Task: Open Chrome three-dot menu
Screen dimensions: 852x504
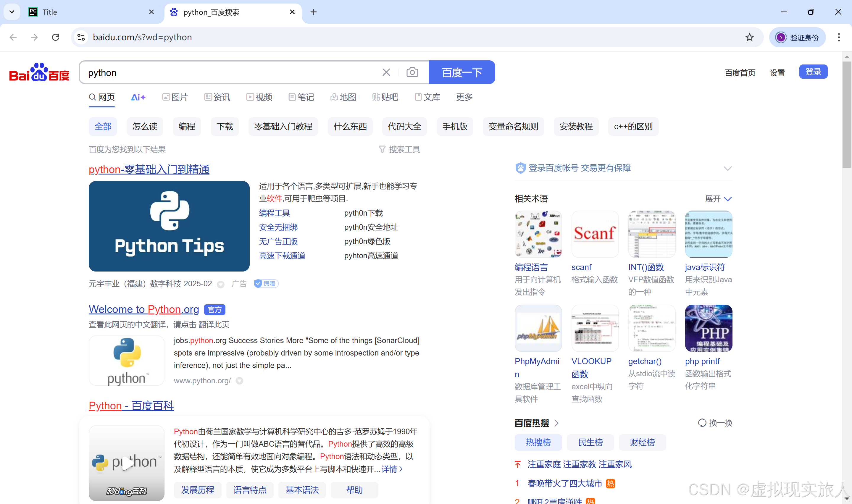Action: coord(838,37)
